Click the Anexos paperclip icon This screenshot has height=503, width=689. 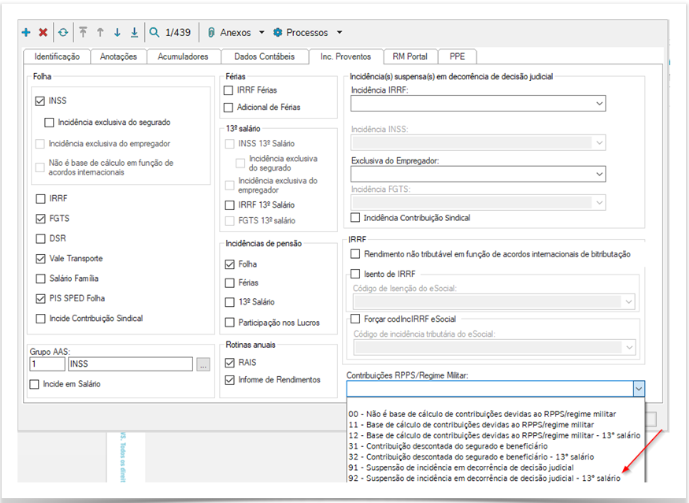tap(211, 33)
